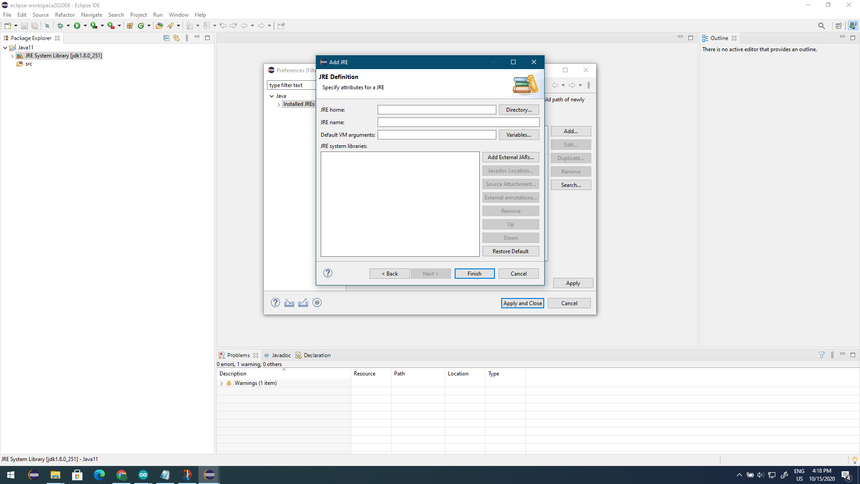
Task: Collapse the Java11 project node
Action: (5, 47)
